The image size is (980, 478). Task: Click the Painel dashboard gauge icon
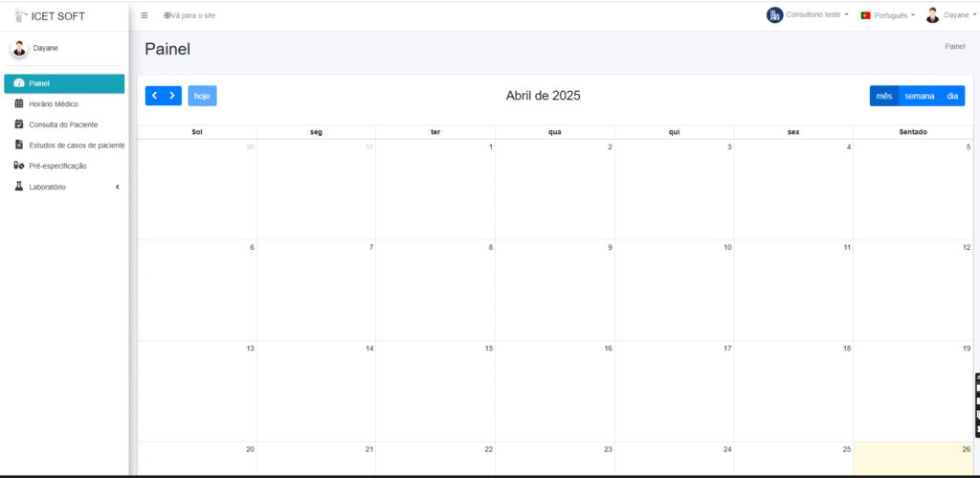pos(19,83)
